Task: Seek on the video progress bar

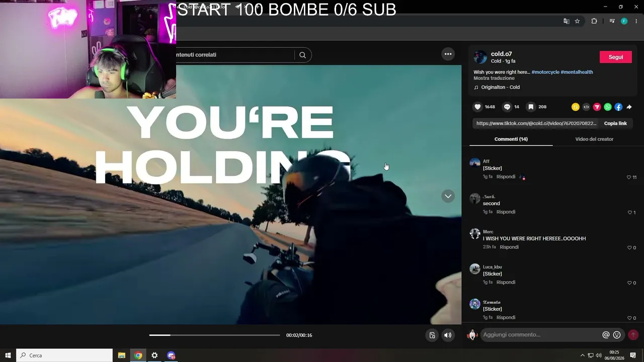Action: click(x=214, y=335)
